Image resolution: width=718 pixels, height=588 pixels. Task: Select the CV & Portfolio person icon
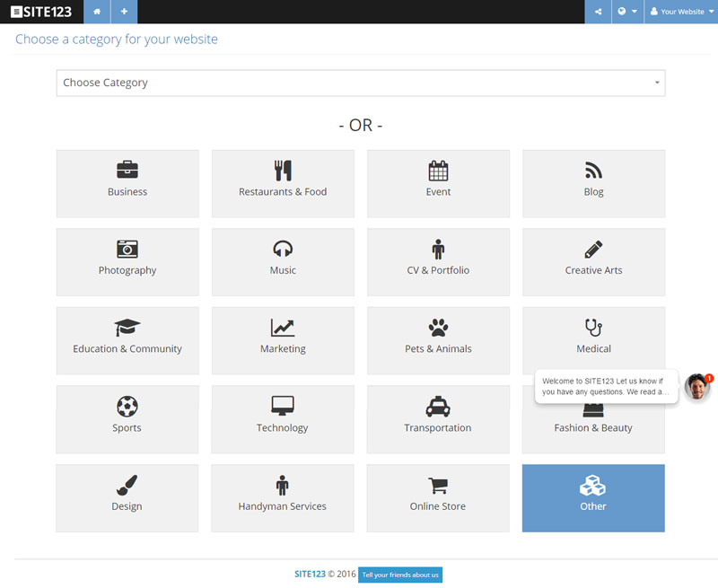pyautogui.click(x=438, y=250)
